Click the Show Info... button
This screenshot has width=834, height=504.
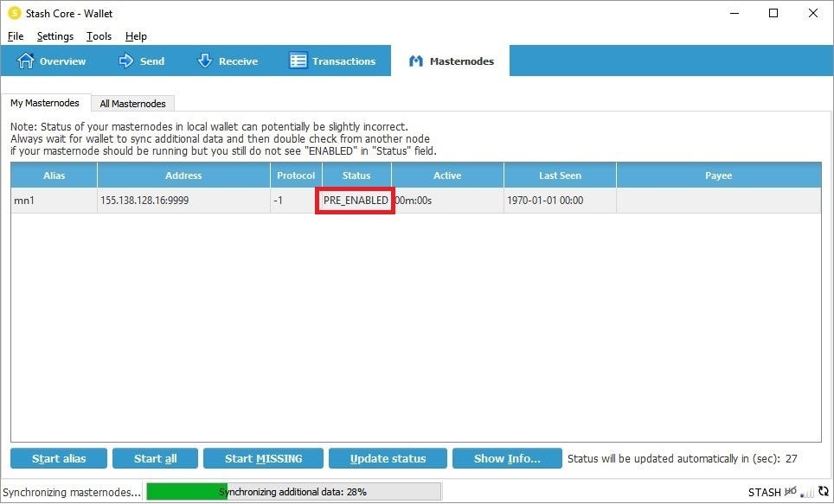[x=507, y=459]
